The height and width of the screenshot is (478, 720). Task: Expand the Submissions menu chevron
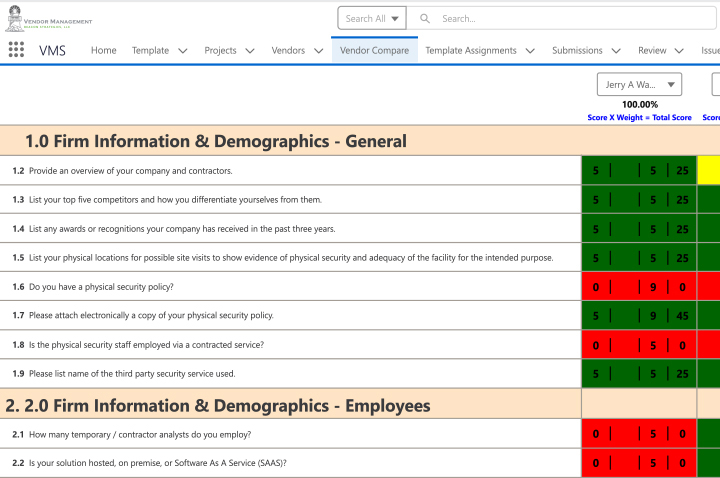[616, 51]
